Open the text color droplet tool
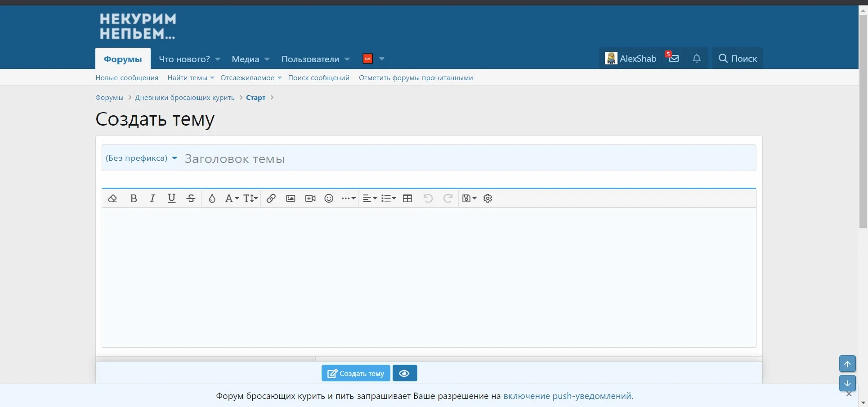Image resolution: width=868 pixels, height=407 pixels. [212, 199]
